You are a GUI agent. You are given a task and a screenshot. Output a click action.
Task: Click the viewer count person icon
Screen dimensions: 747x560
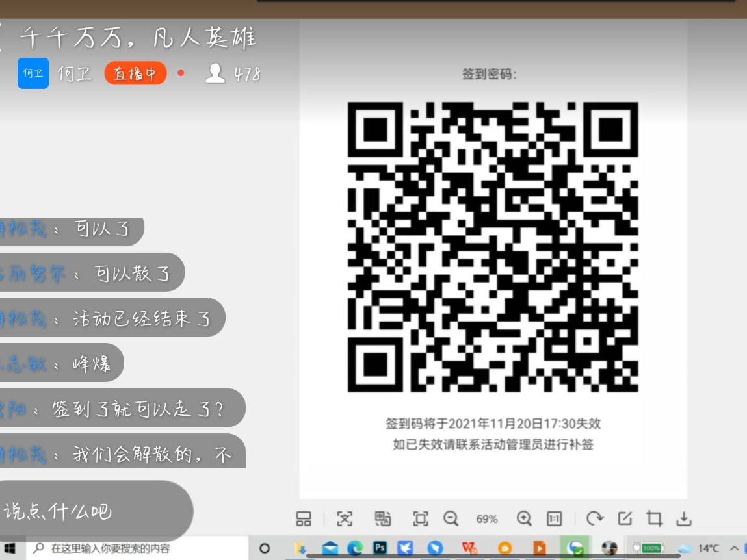point(215,73)
